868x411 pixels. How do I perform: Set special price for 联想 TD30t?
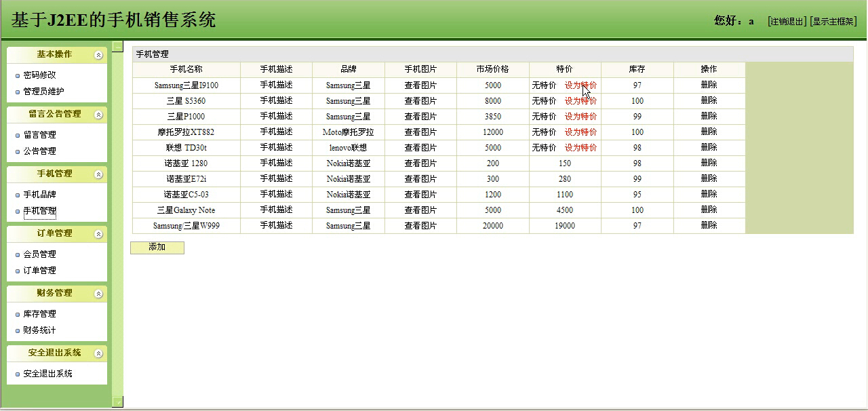[x=580, y=148]
